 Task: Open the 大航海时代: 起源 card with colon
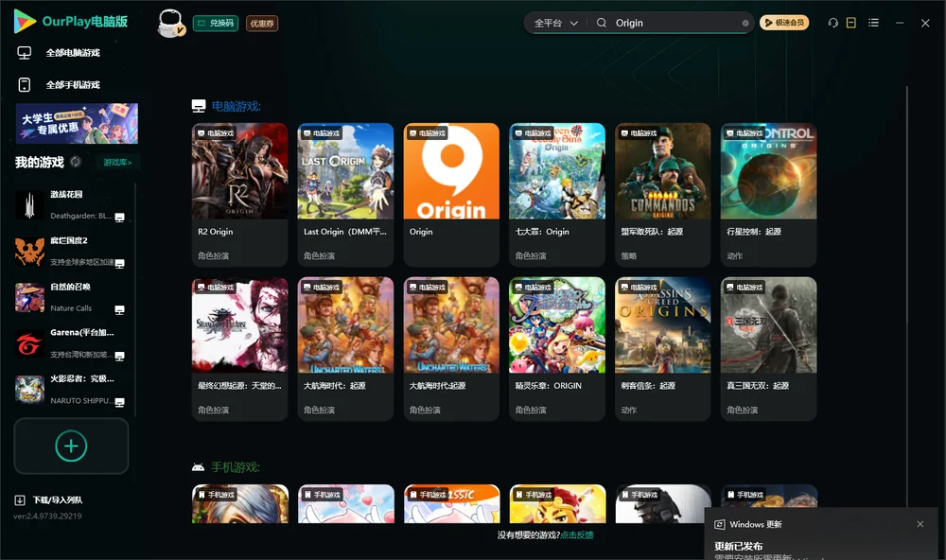coord(345,348)
